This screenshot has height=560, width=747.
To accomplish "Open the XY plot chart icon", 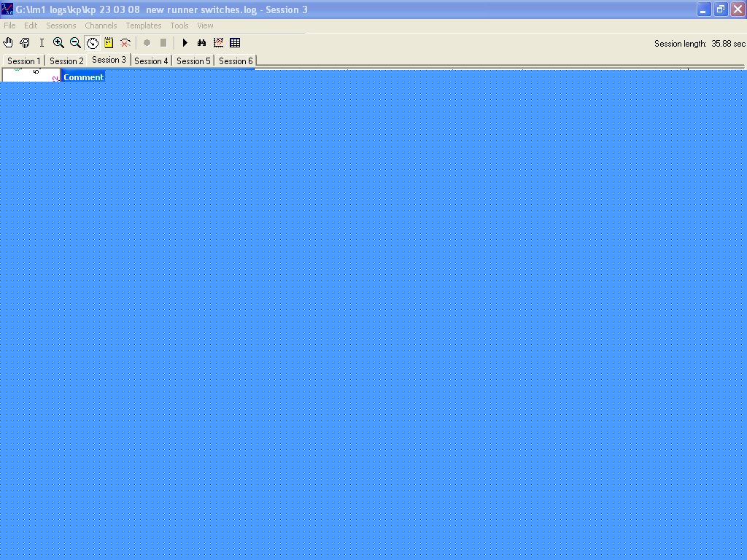I will coord(218,43).
